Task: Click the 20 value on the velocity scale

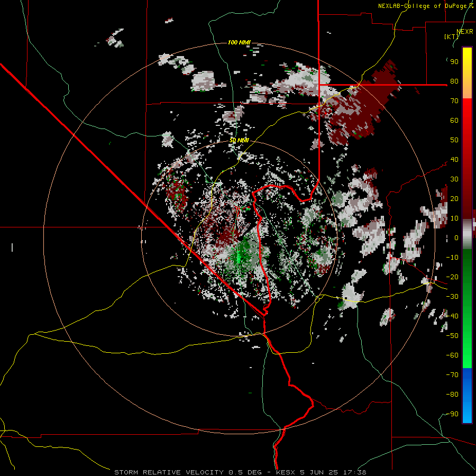Action: [454, 198]
